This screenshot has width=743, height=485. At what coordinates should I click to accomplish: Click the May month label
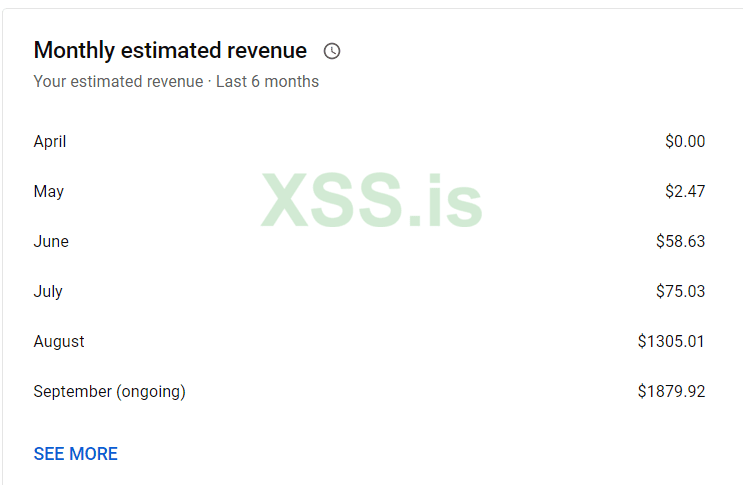click(48, 192)
